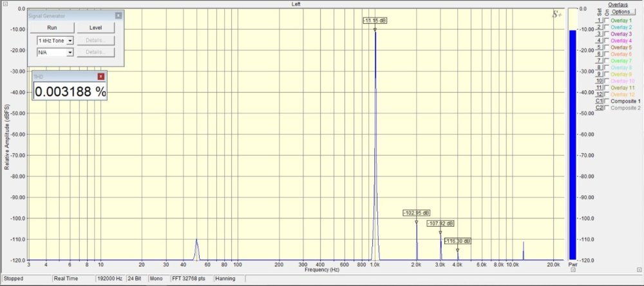
Task: Close the Signal Generator panel
Action: click(118, 15)
